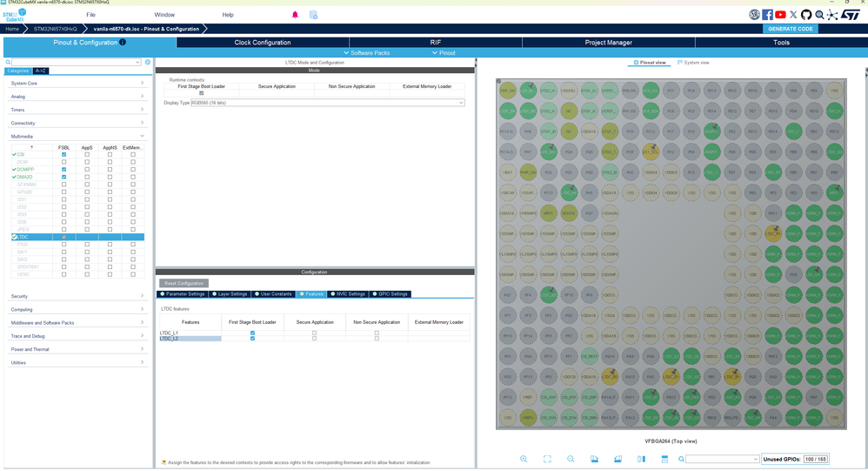Click the GENERATE CODE button

coord(790,29)
